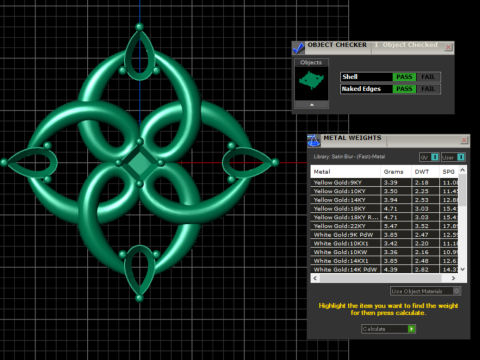480x360 pixels.
Task: Sort by the DWT column header
Action: coord(425,172)
